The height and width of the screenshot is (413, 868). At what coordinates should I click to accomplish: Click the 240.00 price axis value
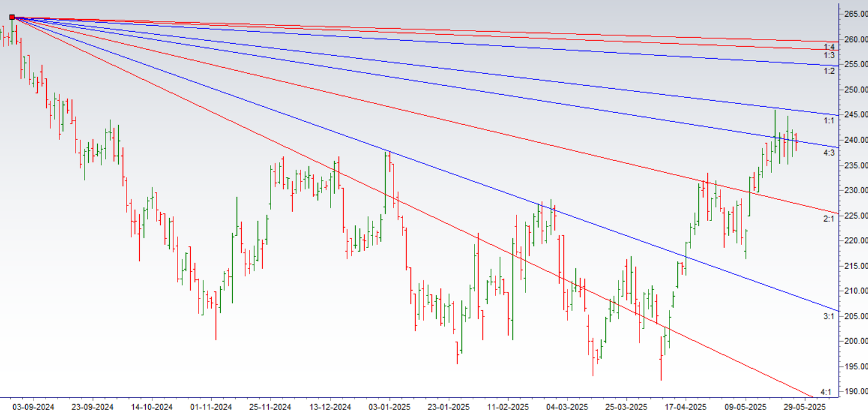pyautogui.click(x=856, y=140)
